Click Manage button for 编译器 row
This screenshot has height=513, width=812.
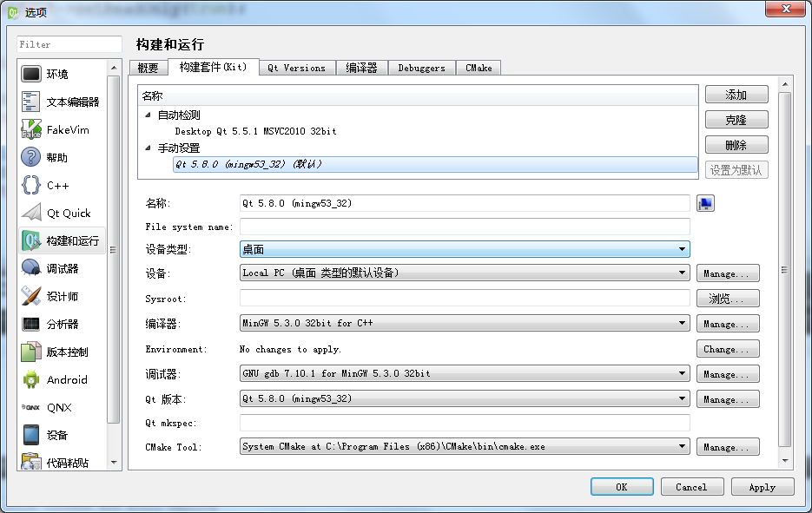(x=728, y=324)
